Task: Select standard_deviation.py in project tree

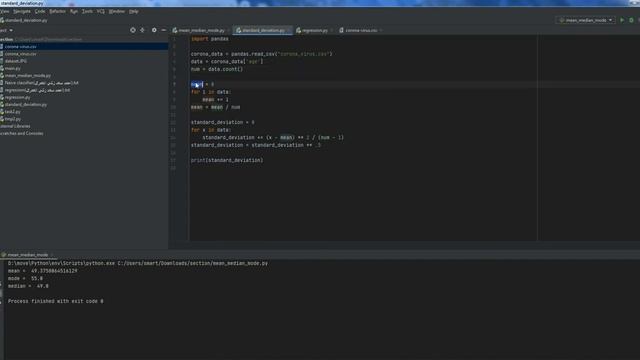Action: coord(25,104)
